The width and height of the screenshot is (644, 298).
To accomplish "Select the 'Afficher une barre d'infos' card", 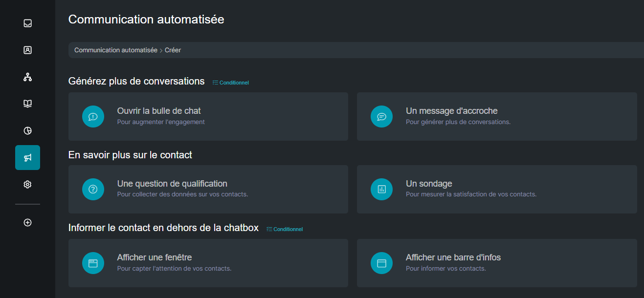I will tap(496, 263).
